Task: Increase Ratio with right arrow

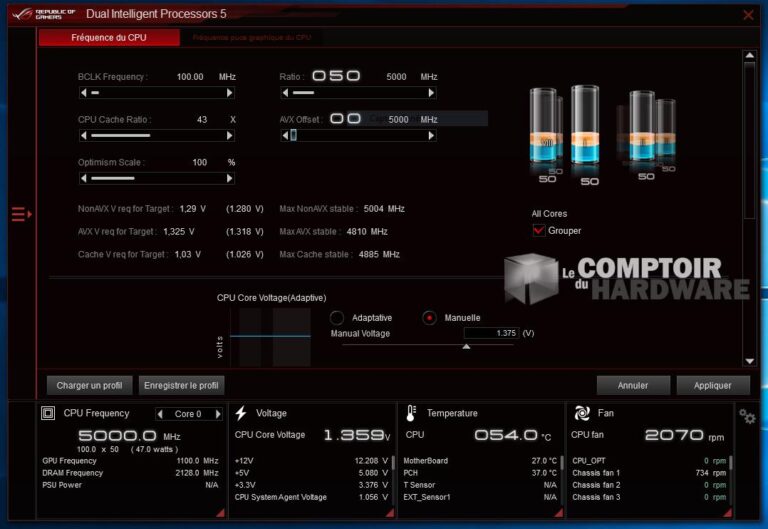Action: point(431,93)
